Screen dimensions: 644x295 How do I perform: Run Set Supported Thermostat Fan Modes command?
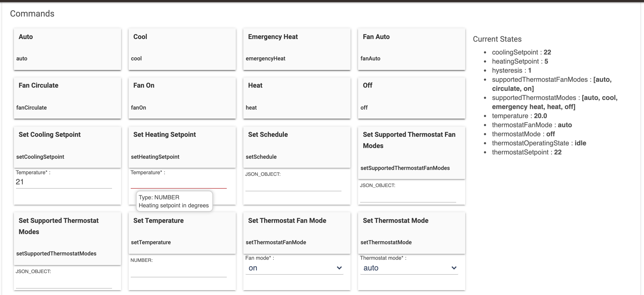[412, 153]
